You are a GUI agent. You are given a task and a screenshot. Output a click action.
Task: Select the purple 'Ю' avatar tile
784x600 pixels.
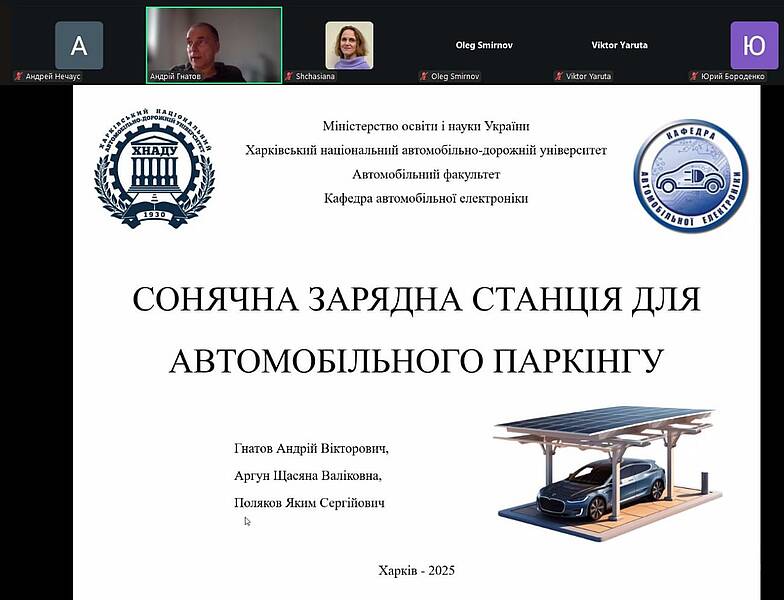pyautogui.click(x=754, y=45)
